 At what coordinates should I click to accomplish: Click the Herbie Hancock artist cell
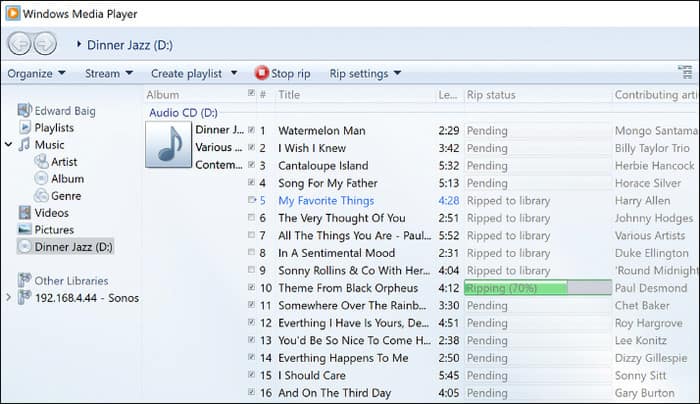click(654, 166)
